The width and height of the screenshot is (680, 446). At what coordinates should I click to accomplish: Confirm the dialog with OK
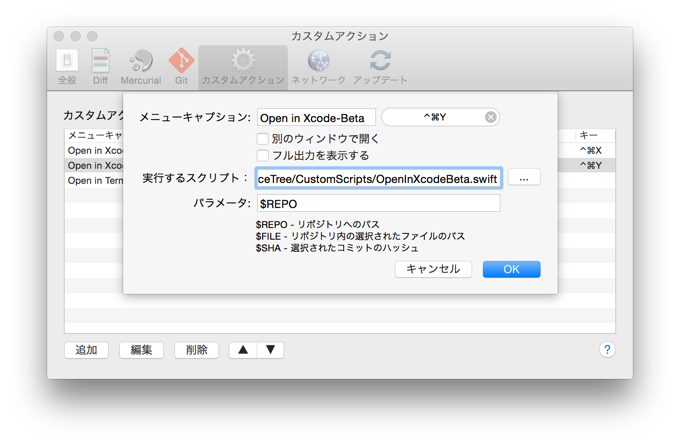click(511, 269)
